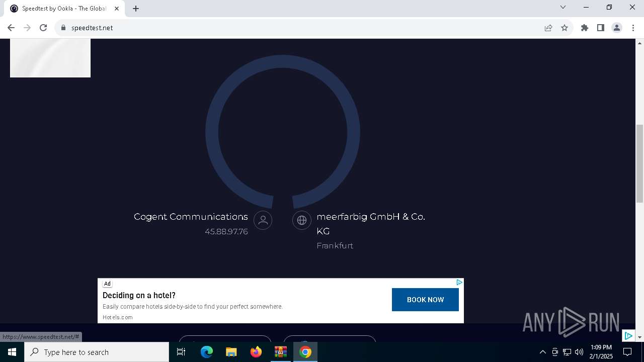This screenshot has width=644, height=362.
Task: Toggle the browser side panel icon
Action: (601, 28)
